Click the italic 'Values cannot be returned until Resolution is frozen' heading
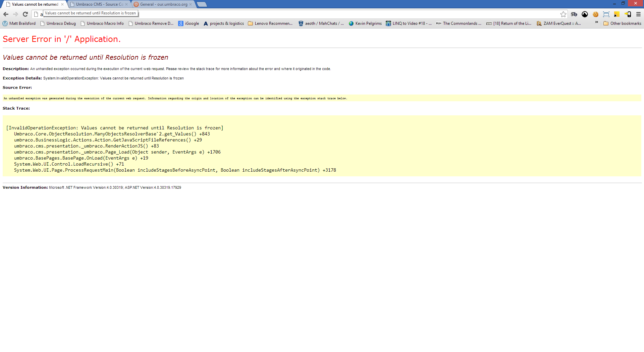This screenshot has height=352, width=644. coord(86,57)
